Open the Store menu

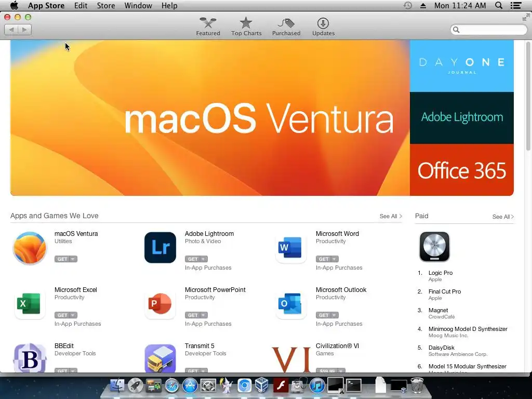point(106,5)
